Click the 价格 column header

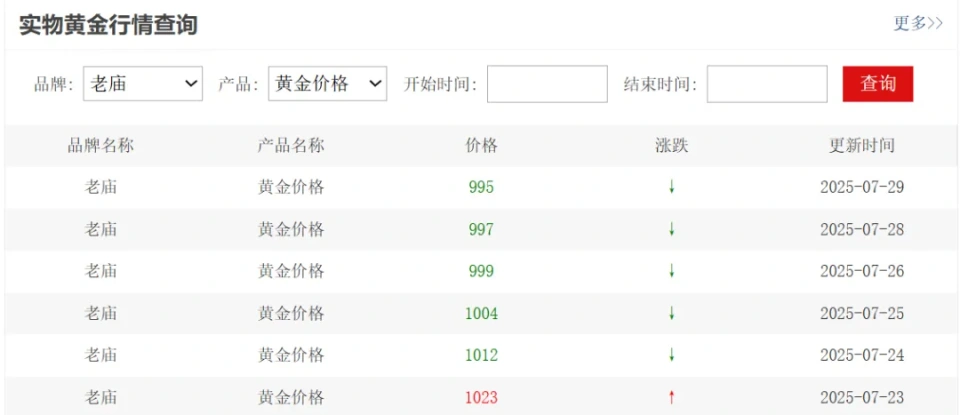(x=481, y=146)
